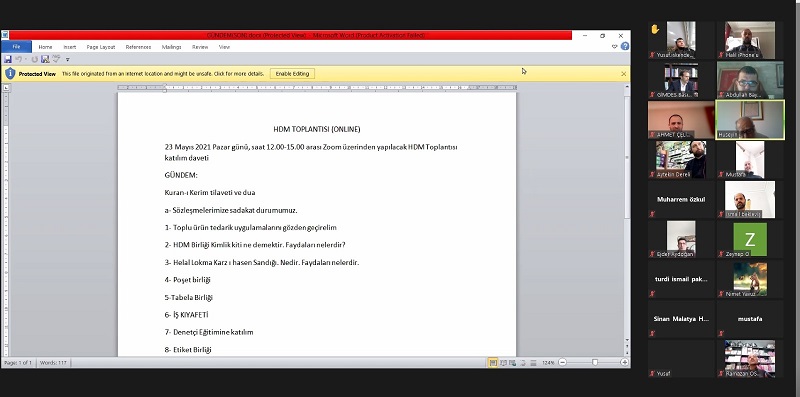Screen dimensions: 800x397
Task: Open the File tab
Action: click(16, 46)
